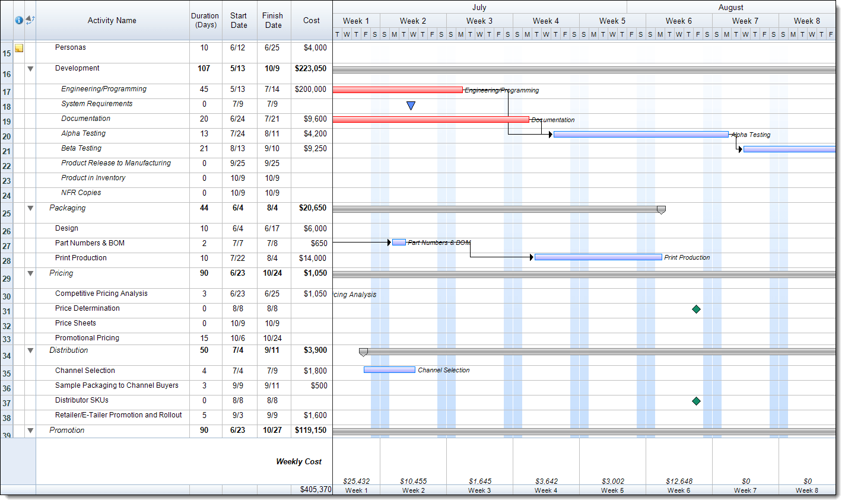The width and height of the screenshot is (845, 504).
Task: Select the System Requirements blue triangle milestone
Action: (411, 106)
